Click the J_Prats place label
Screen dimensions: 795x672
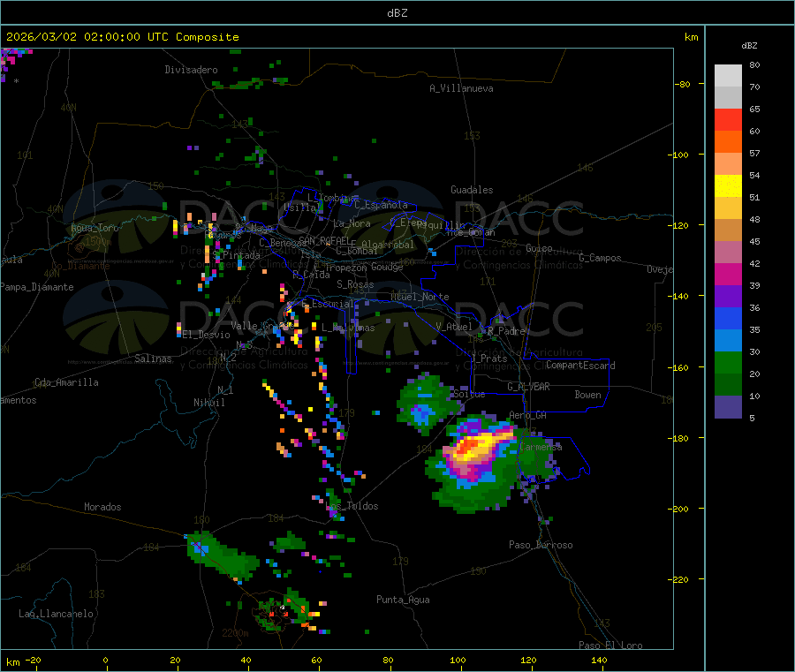point(488,359)
